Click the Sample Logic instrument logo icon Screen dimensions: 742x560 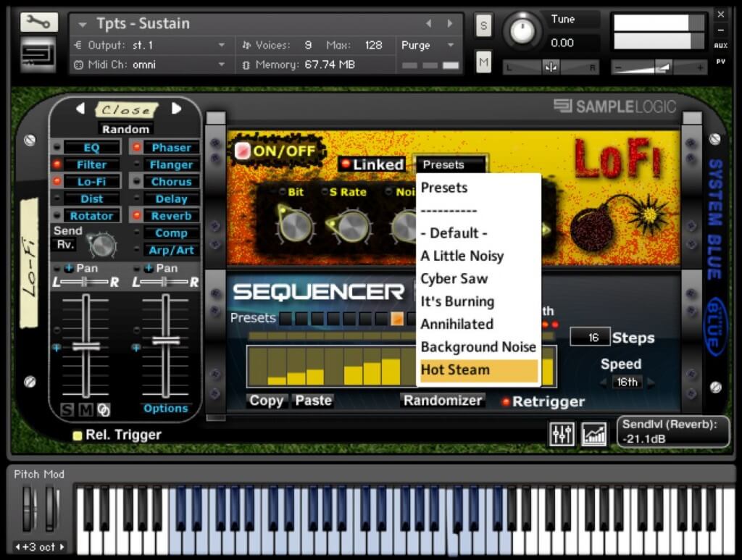(38, 55)
